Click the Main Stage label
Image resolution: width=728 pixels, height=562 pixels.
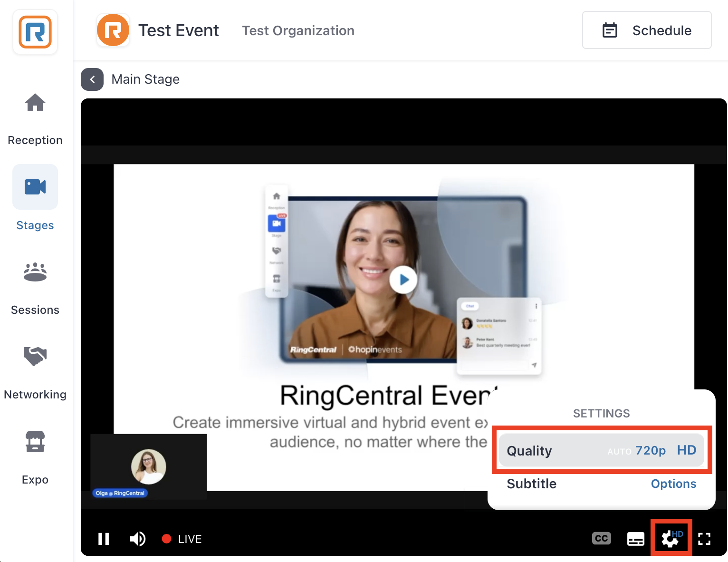(145, 79)
